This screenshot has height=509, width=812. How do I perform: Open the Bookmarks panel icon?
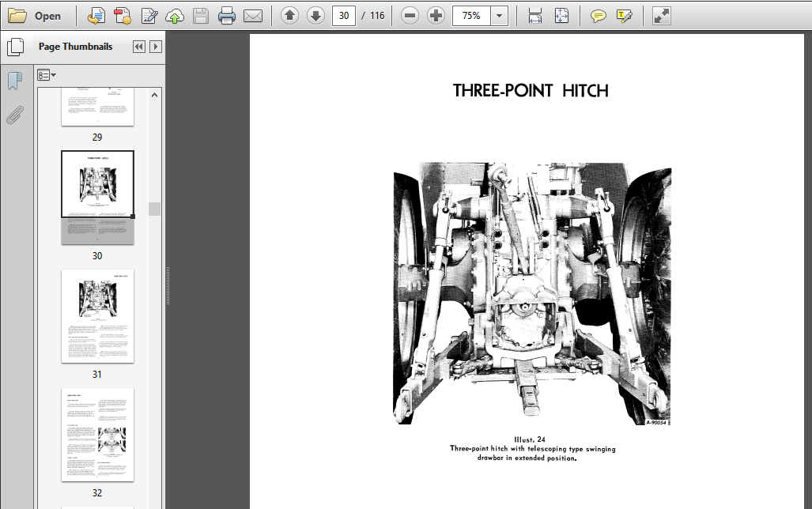(x=15, y=81)
